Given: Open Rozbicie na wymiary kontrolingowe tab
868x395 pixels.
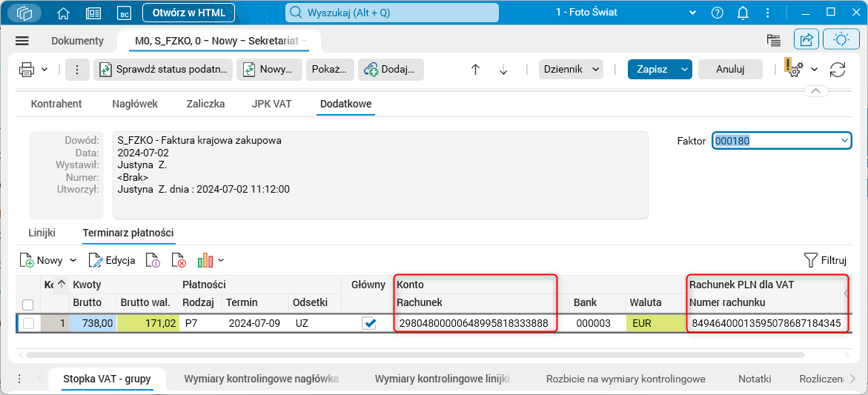Looking at the screenshot, I should point(626,379).
